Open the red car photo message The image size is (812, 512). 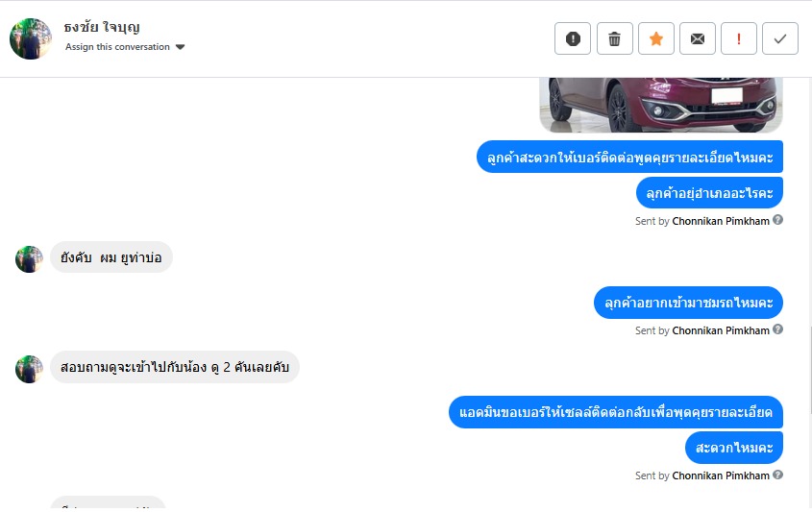pos(661,105)
